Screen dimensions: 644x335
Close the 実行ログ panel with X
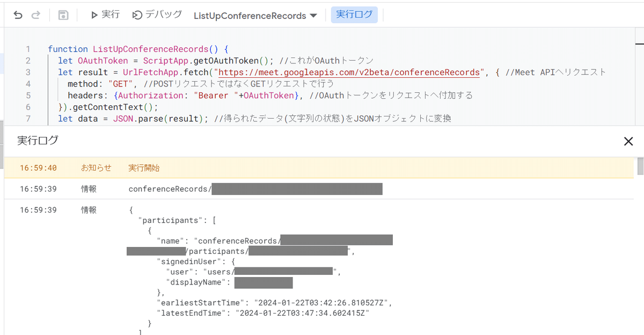click(x=628, y=141)
